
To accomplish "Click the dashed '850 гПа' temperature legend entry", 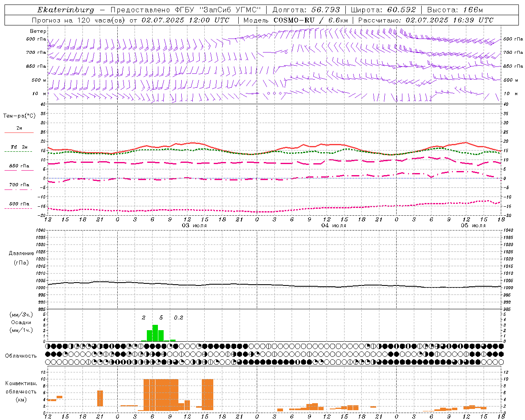I will click(x=19, y=168).
